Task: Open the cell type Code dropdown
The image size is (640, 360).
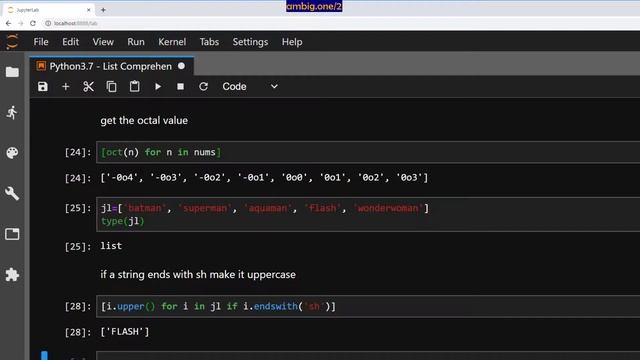Action: pyautogui.click(x=250, y=87)
